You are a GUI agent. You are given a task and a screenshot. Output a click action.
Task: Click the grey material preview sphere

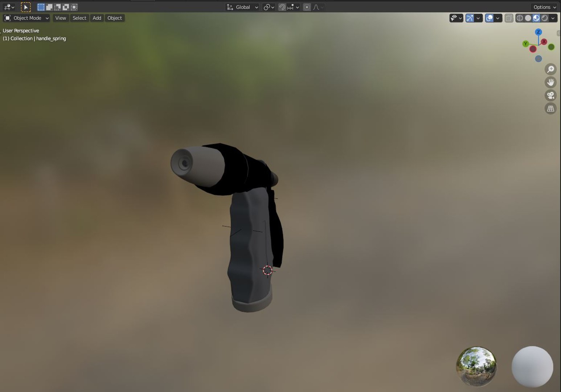point(532,367)
